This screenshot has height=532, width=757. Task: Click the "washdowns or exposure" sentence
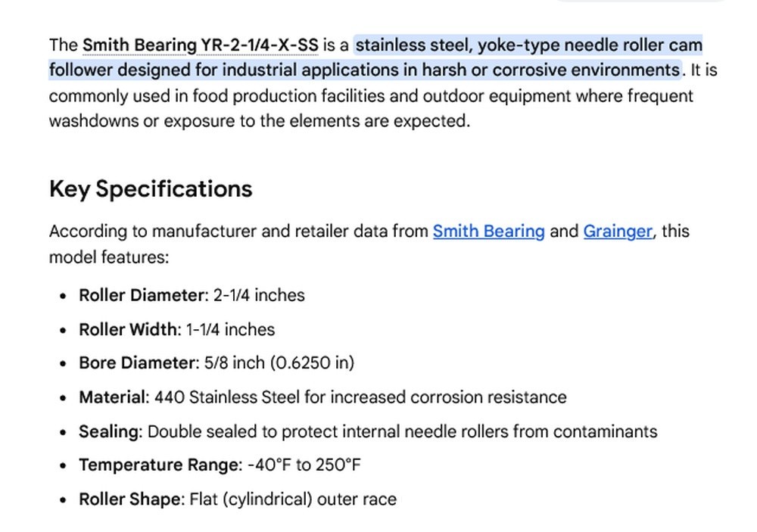pyautogui.click(x=259, y=120)
